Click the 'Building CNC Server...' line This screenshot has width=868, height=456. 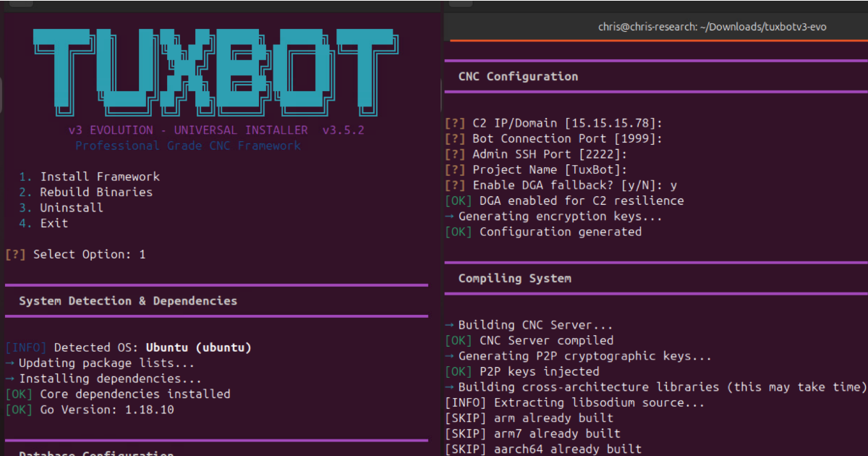point(529,325)
